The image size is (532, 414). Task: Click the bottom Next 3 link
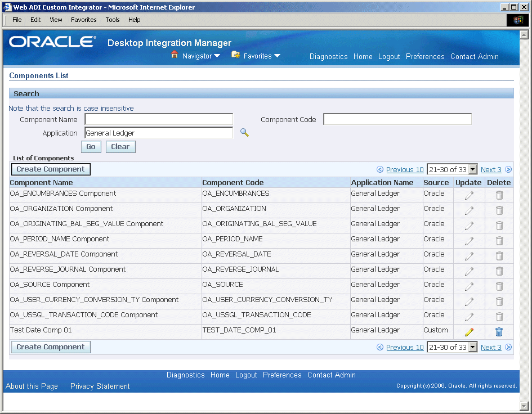491,347
